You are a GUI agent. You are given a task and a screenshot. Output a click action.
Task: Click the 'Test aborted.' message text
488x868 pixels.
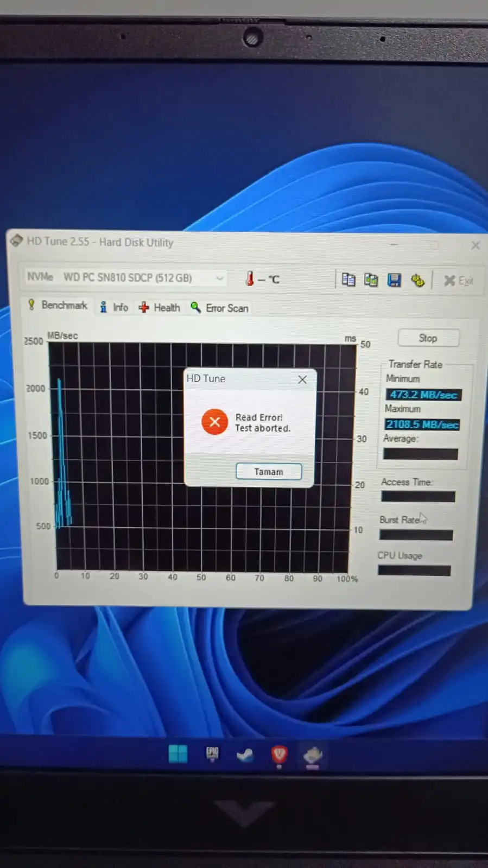coord(263,428)
